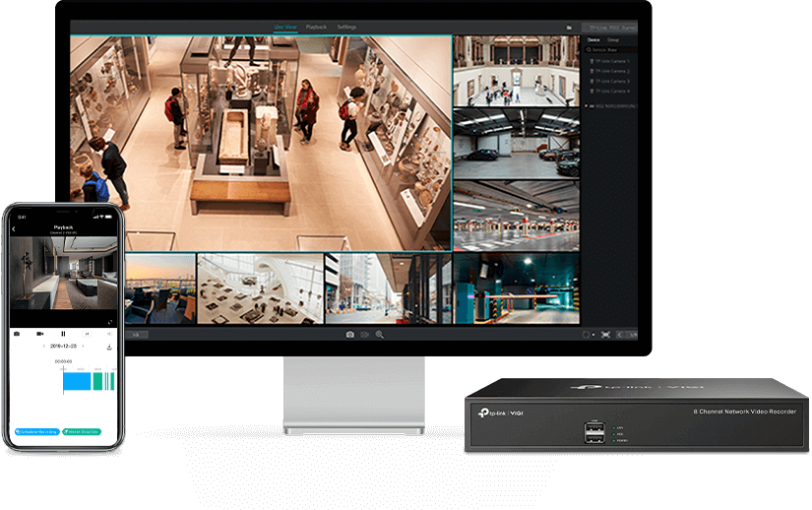Expand phone video to fullscreen

pos(110,322)
